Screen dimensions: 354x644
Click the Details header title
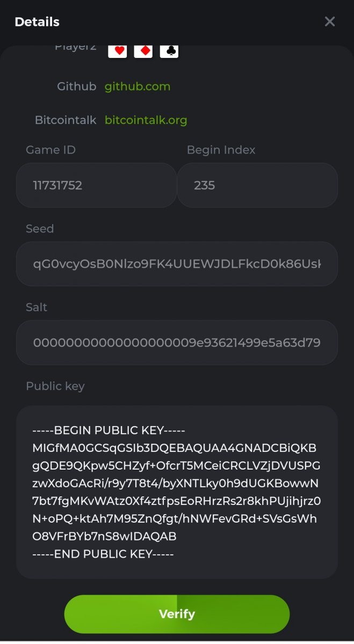pos(37,22)
